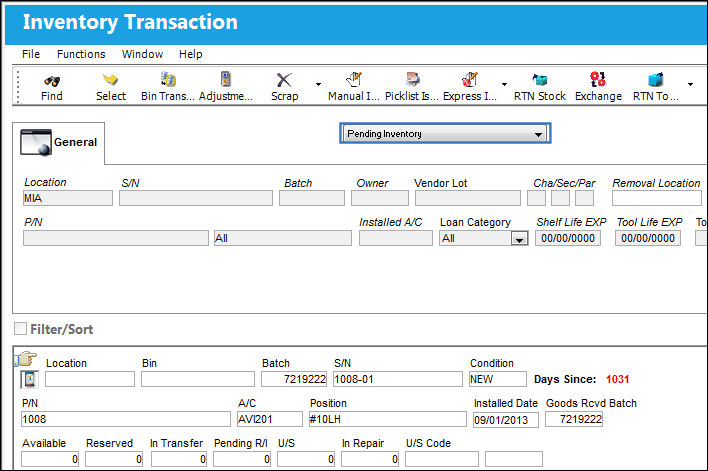Open the Picklist Issue tool
This screenshot has width=708, height=471.
(x=412, y=79)
